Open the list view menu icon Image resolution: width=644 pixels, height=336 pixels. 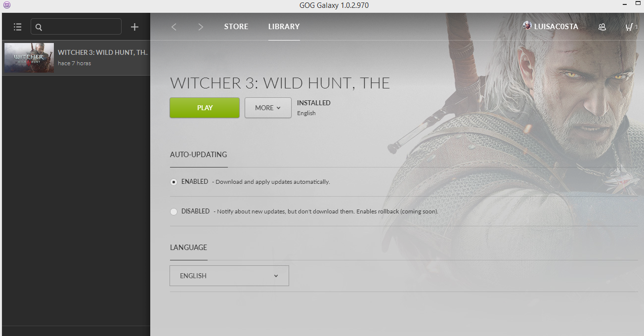pos(18,27)
